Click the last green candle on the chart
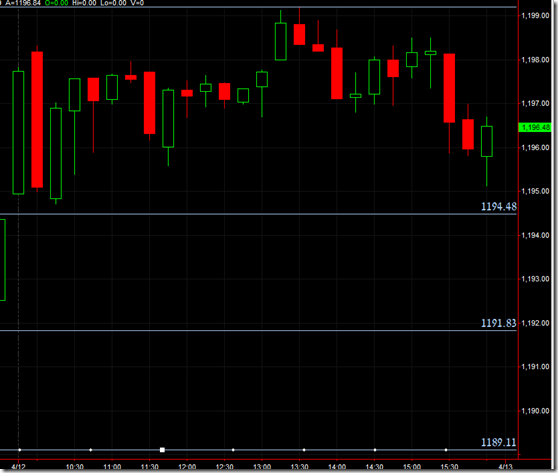 486,141
